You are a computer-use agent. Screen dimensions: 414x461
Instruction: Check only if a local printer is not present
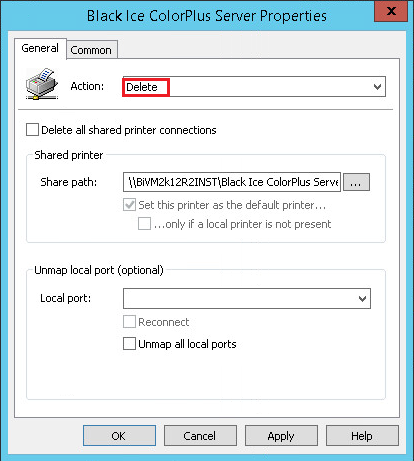click(x=144, y=224)
